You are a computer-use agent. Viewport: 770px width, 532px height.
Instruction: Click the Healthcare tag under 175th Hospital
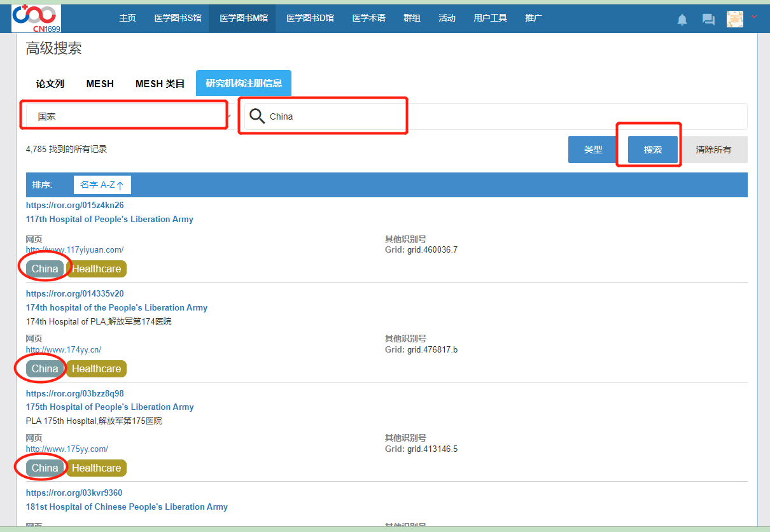[96, 468]
